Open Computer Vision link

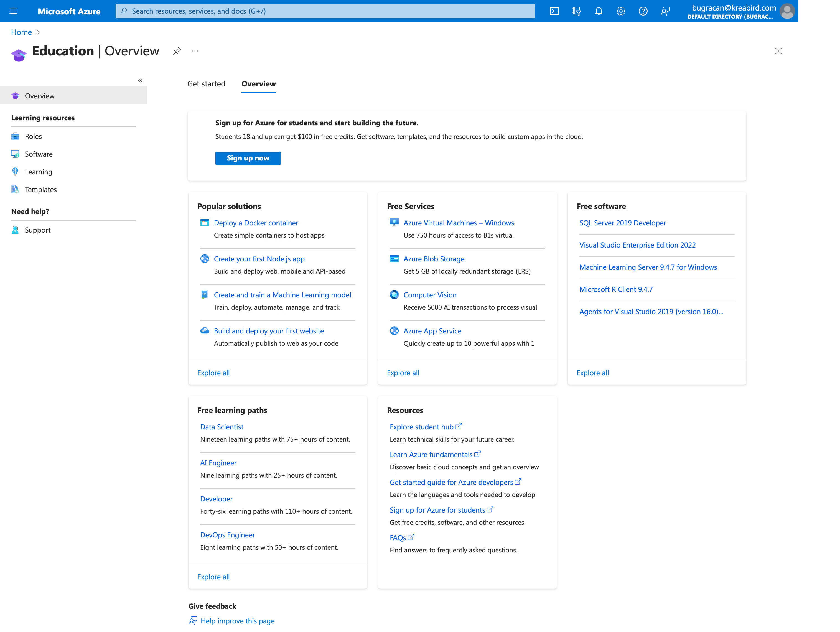point(430,295)
